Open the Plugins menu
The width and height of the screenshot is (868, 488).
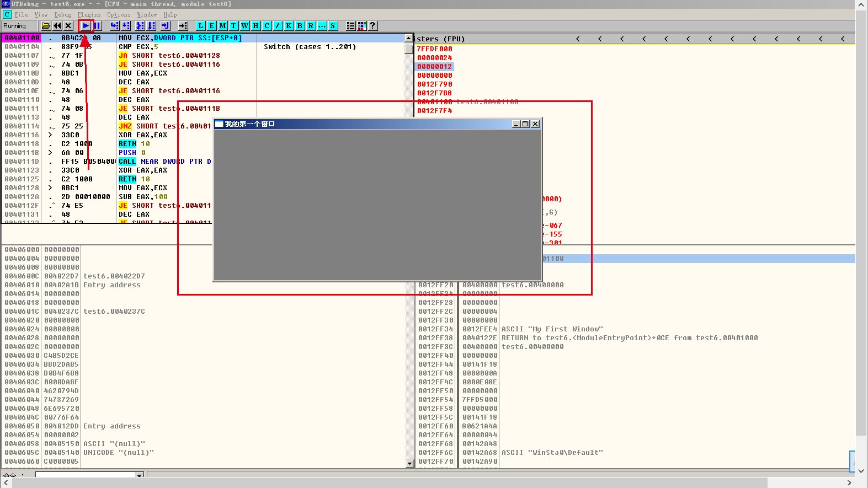coord(89,15)
